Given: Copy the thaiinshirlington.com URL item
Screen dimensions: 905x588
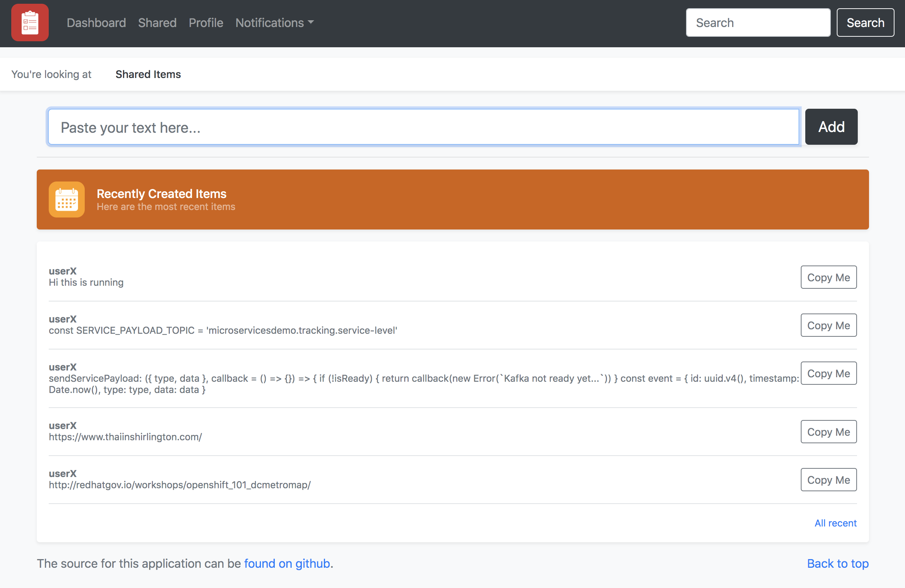Looking at the screenshot, I should 828,432.
